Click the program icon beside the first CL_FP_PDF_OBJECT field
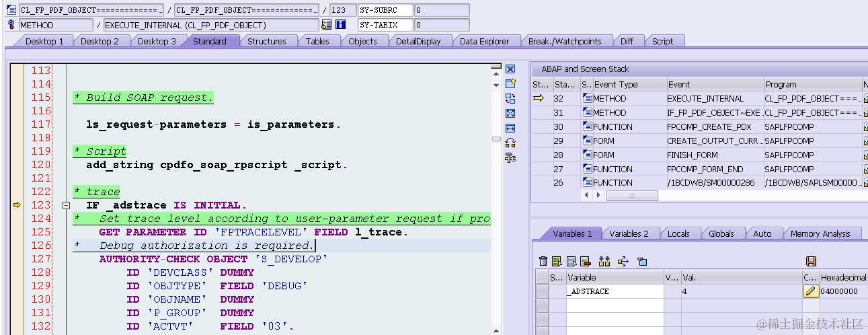 11,10
